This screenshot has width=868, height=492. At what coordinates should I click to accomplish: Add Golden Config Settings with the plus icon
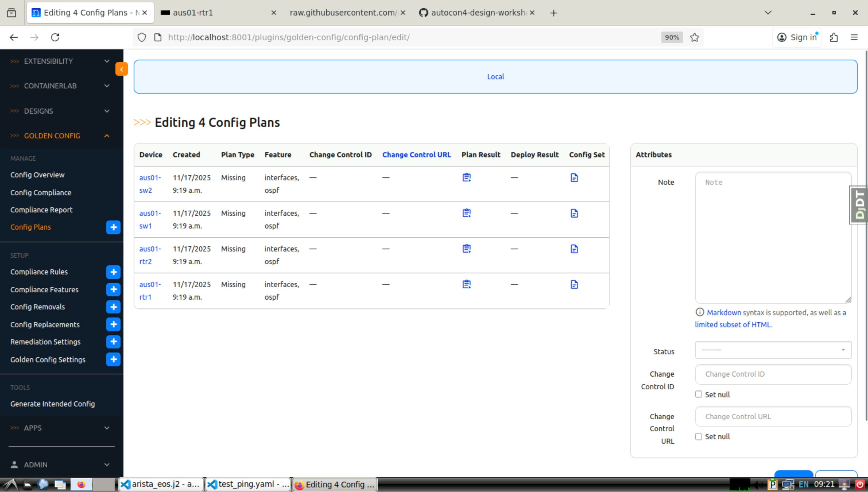coord(113,359)
